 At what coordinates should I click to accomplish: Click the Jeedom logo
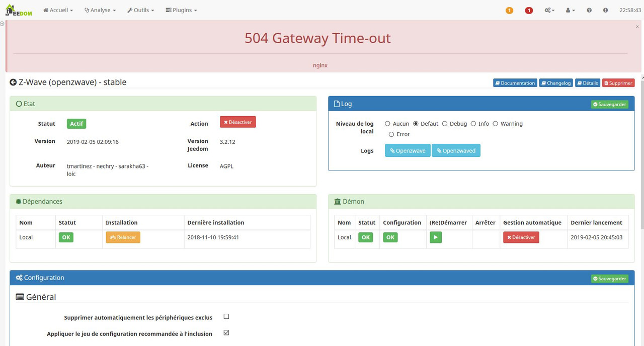coord(19,10)
